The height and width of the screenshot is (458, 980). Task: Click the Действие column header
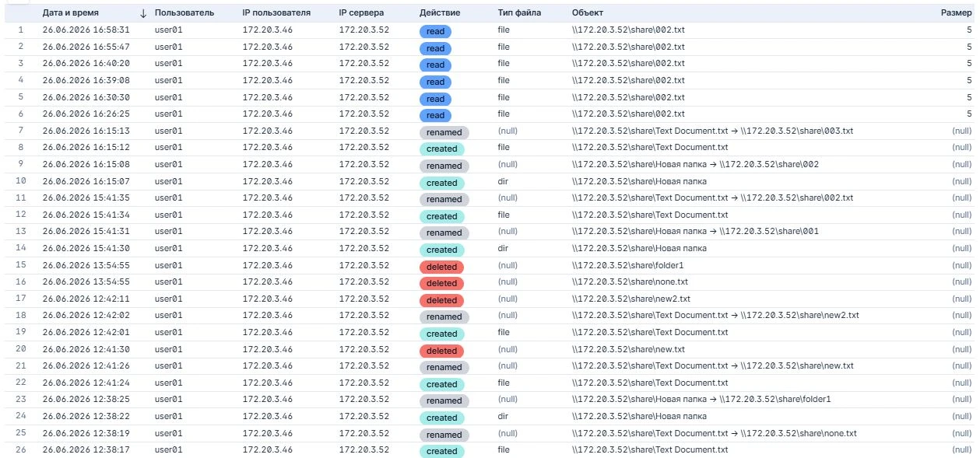440,13
